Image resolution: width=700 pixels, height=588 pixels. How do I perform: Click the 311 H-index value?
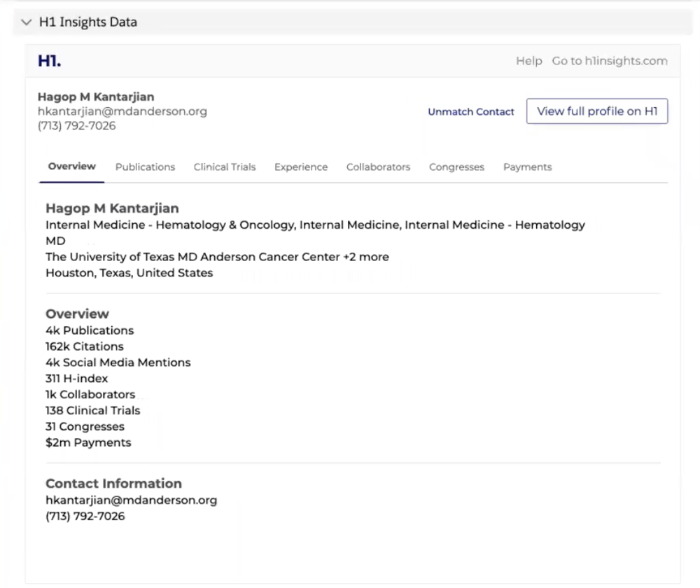pyautogui.click(x=77, y=379)
